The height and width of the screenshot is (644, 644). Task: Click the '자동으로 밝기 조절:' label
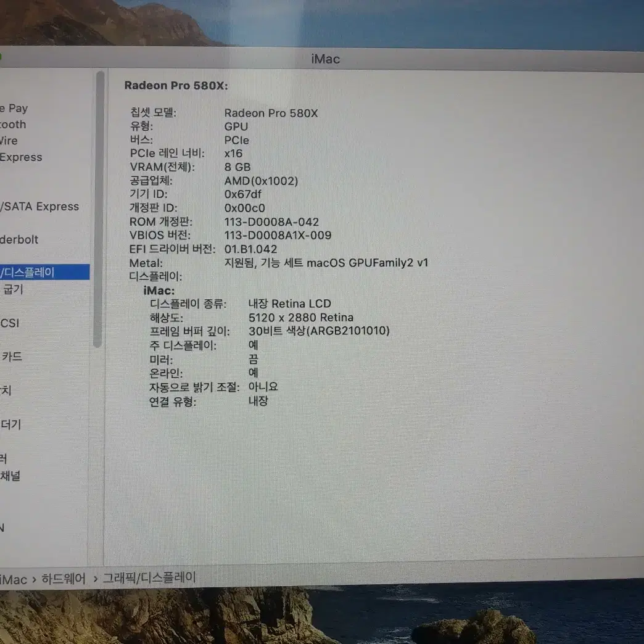click(x=194, y=387)
